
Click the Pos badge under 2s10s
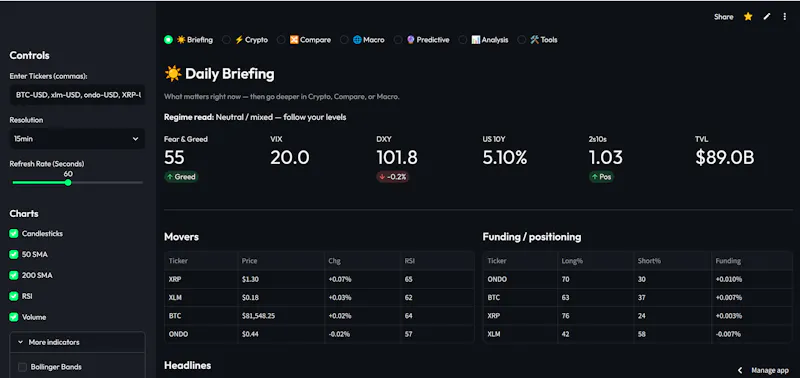[x=602, y=177]
